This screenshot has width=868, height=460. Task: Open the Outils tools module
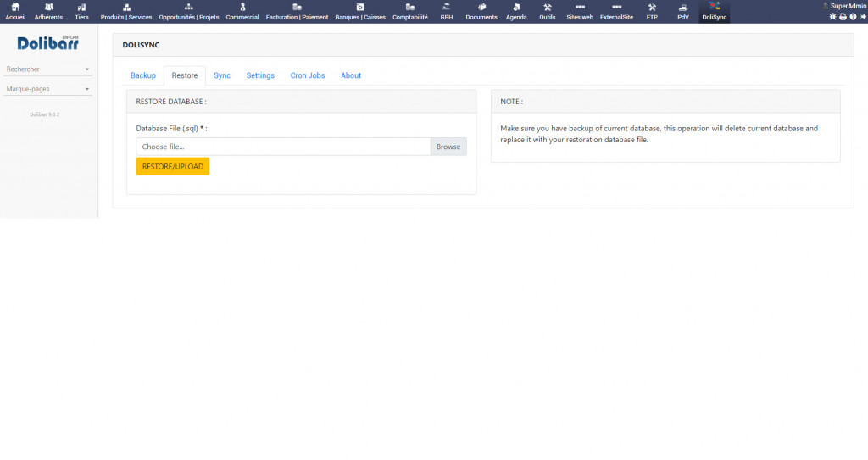pyautogui.click(x=548, y=11)
